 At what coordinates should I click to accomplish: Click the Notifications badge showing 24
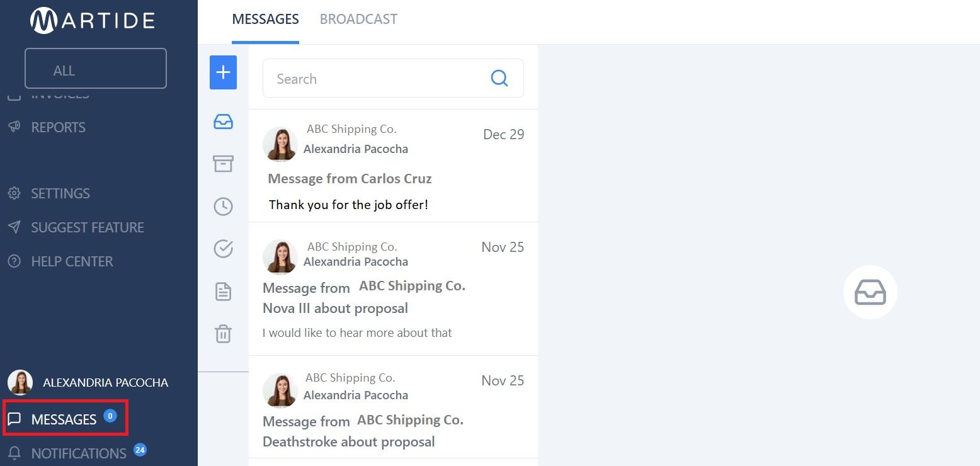140,450
